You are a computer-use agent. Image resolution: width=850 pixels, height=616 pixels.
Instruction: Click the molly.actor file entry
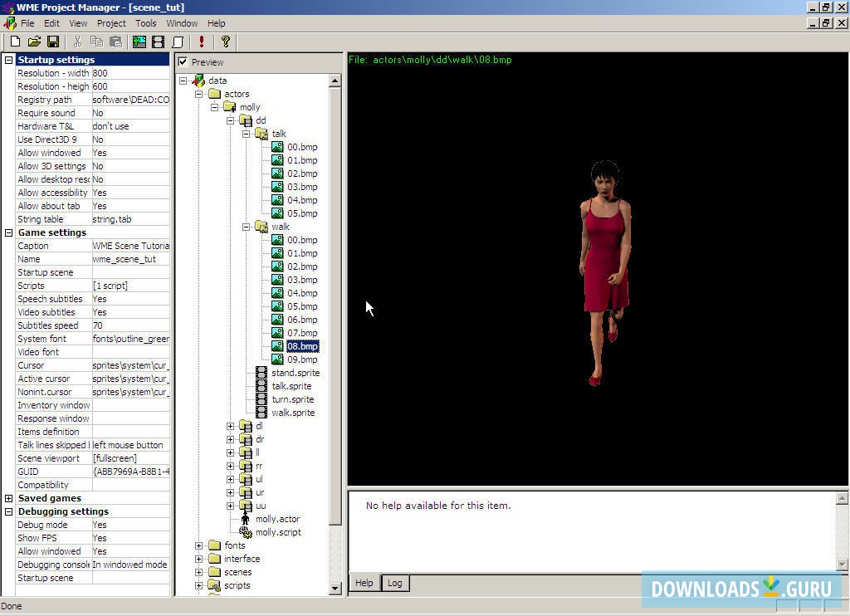point(277,519)
